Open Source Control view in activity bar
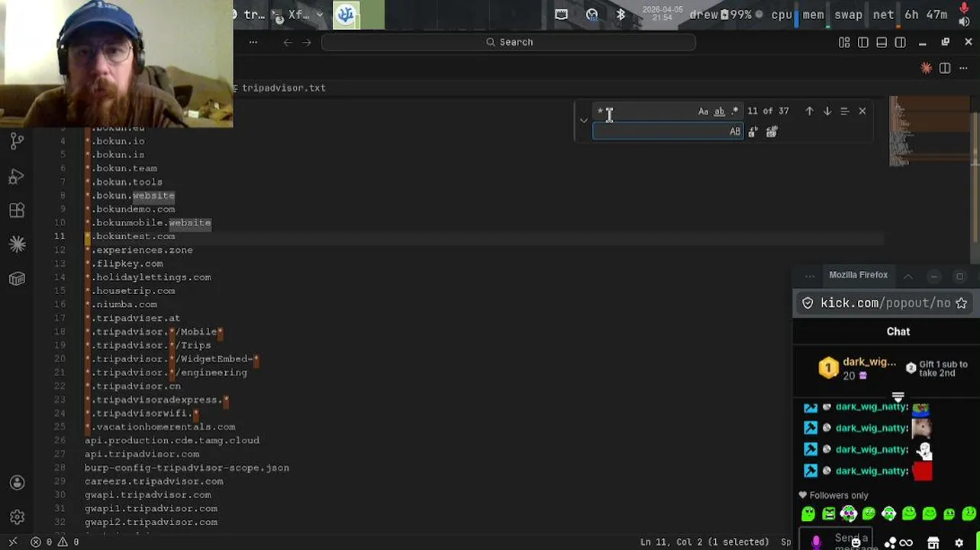Image resolution: width=980 pixels, height=550 pixels. tap(17, 141)
